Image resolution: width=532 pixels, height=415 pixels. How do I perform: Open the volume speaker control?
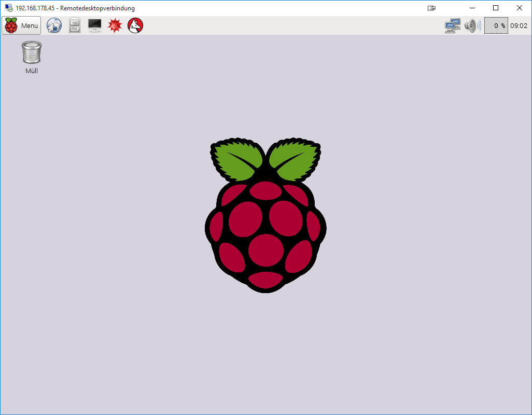[x=472, y=25]
